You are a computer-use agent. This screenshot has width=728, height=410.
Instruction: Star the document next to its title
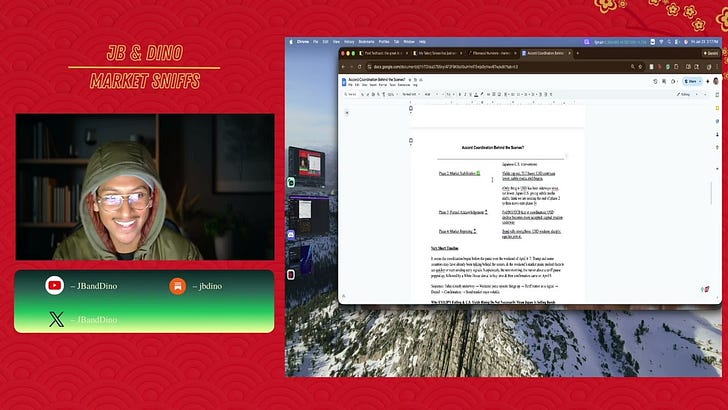[x=410, y=80]
